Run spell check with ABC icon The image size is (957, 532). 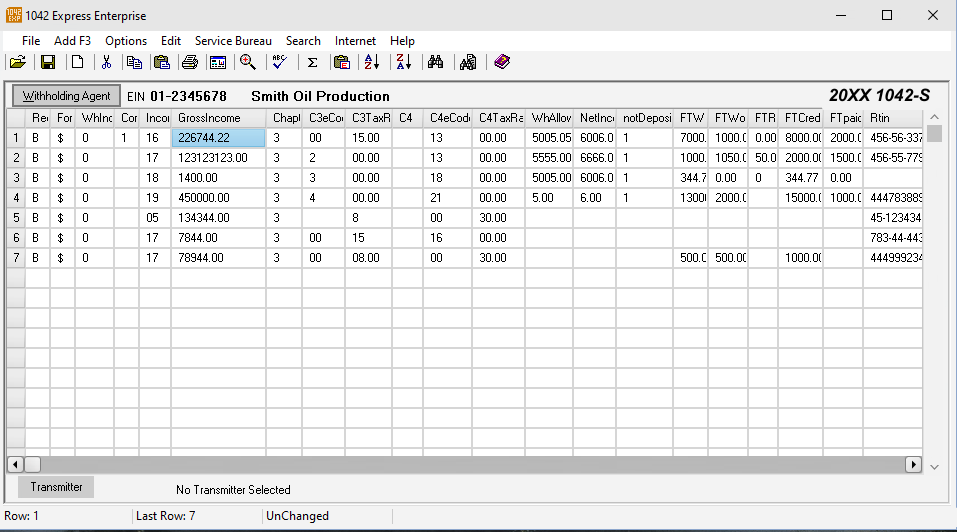[x=279, y=62]
